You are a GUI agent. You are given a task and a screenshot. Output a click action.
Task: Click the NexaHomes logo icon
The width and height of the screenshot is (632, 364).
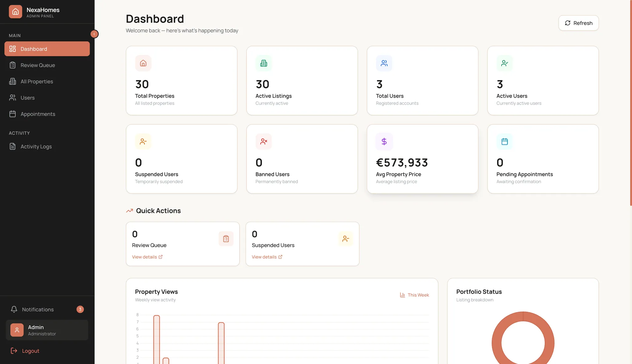pos(15,12)
